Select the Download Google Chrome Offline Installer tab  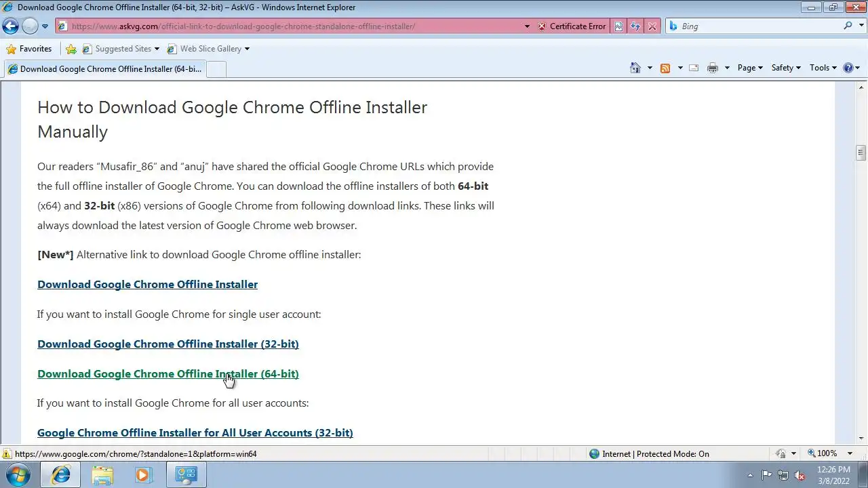pos(104,68)
